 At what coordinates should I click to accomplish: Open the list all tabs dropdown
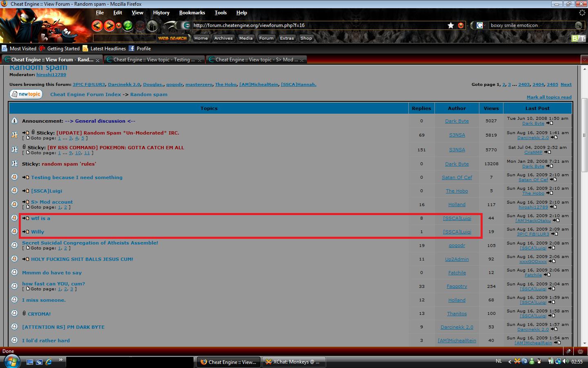(x=584, y=60)
